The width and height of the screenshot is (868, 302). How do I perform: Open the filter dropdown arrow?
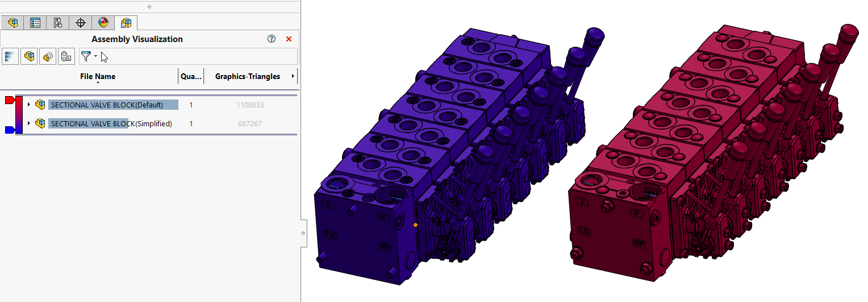[95, 56]
